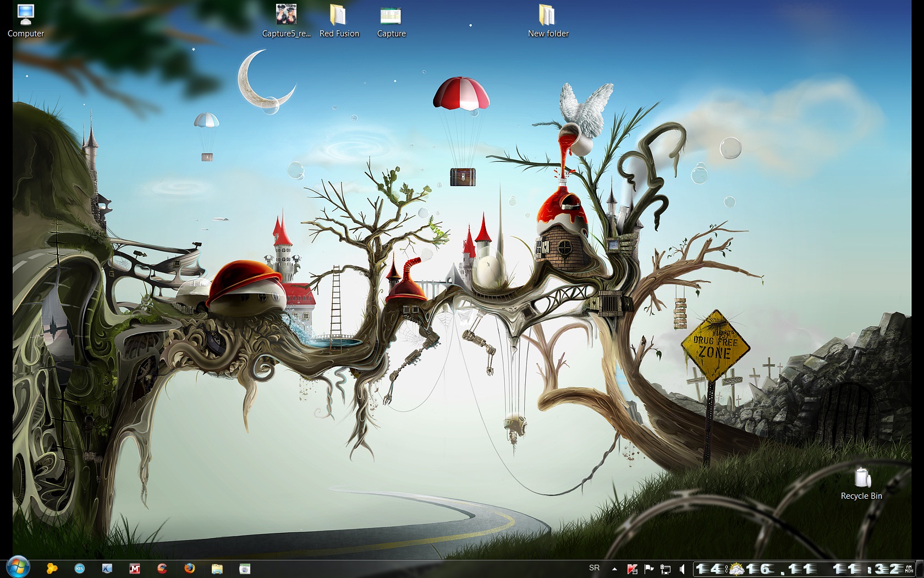Open the Windows Start menu orb
The image size is (924, 578).
click(18, 568)
